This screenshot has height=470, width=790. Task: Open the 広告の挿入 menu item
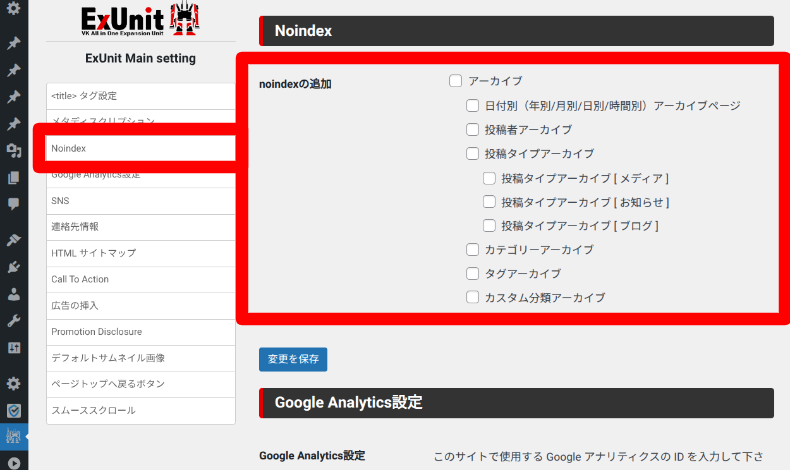point(141,305)
